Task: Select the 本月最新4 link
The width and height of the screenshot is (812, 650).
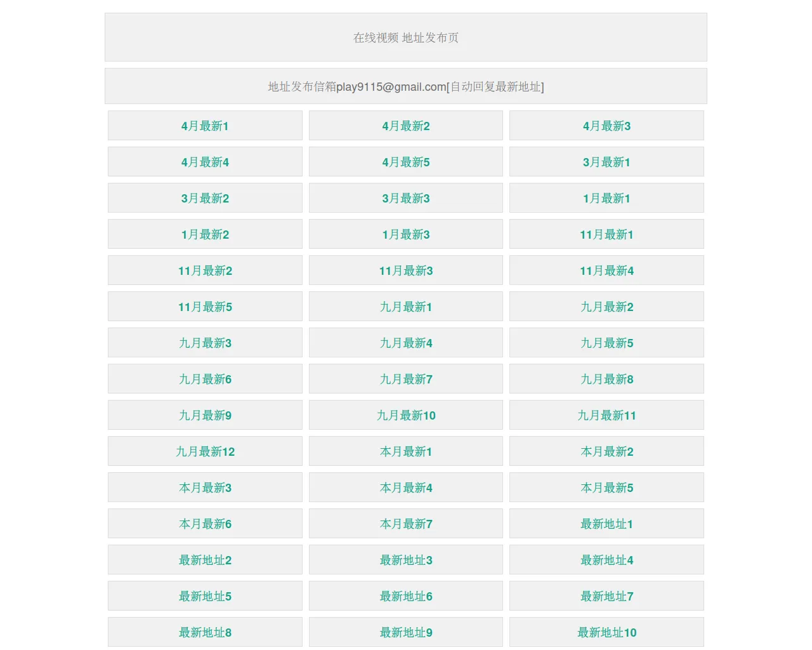Action: point(406,487)
